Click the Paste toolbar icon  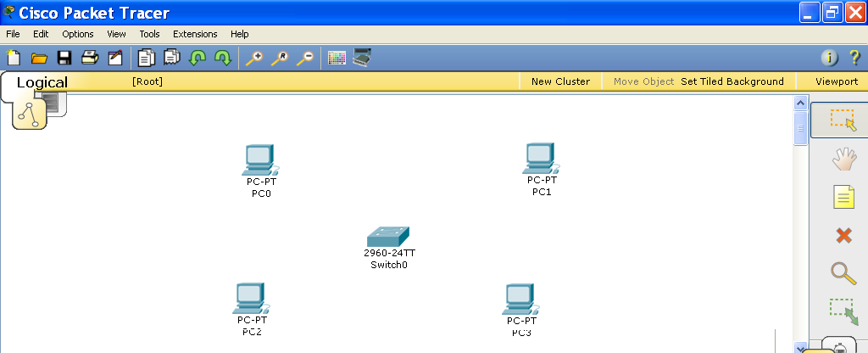pos(172,57)
